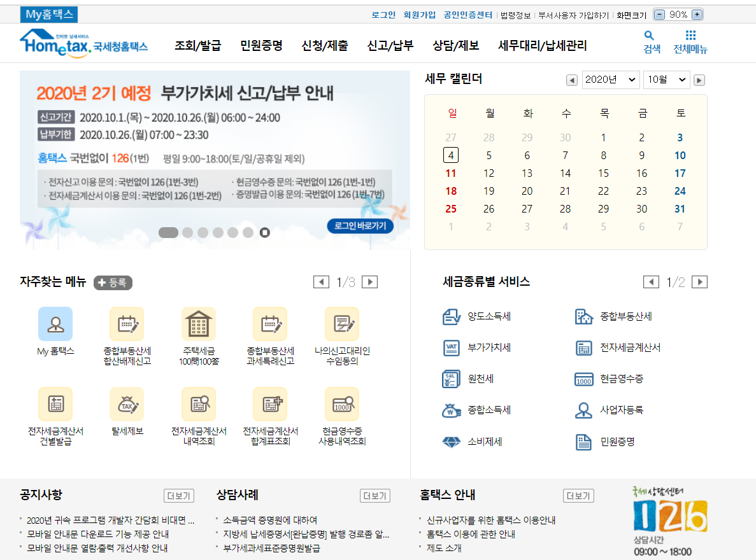Click the 전자세금계산서 service icon
756x560 pixels.
[x=584, y=347]
